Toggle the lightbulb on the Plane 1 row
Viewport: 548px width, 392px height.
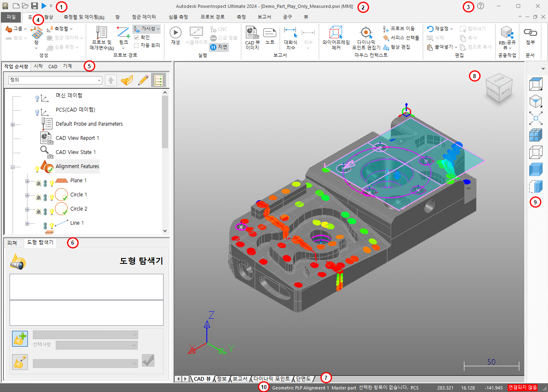(52, 183)
